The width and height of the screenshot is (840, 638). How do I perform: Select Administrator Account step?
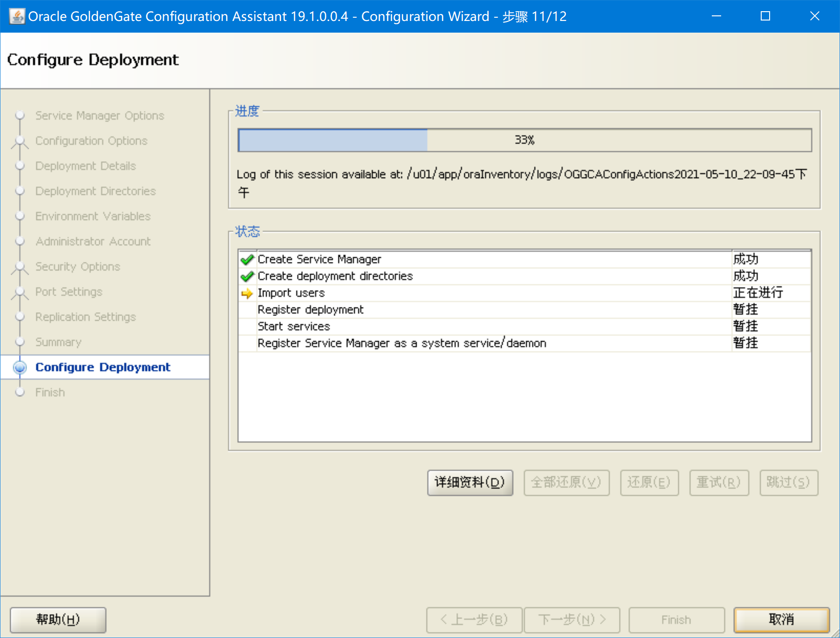click(93, 241)
